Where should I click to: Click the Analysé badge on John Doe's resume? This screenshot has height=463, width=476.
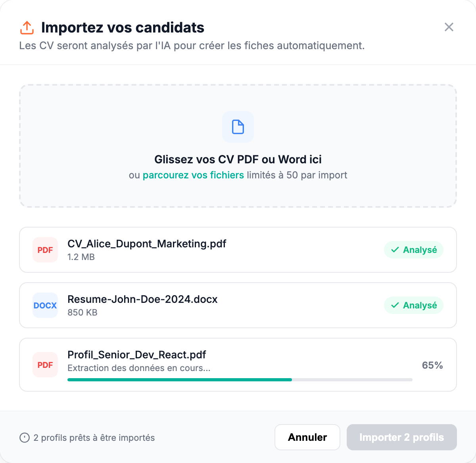point(413,305)
